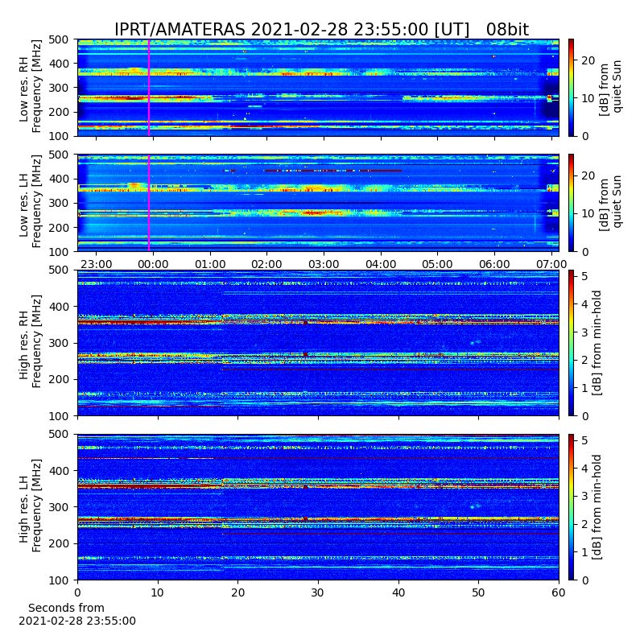The width and height of the screenshot is (644, 644).
Task: Click the 07:00 time axis label
Action: point(551,264)
